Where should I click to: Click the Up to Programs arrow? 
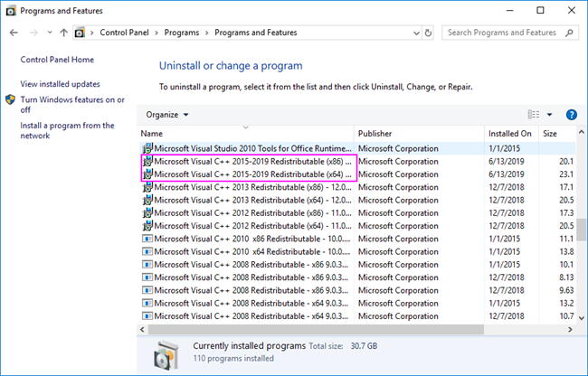(63, 33)
